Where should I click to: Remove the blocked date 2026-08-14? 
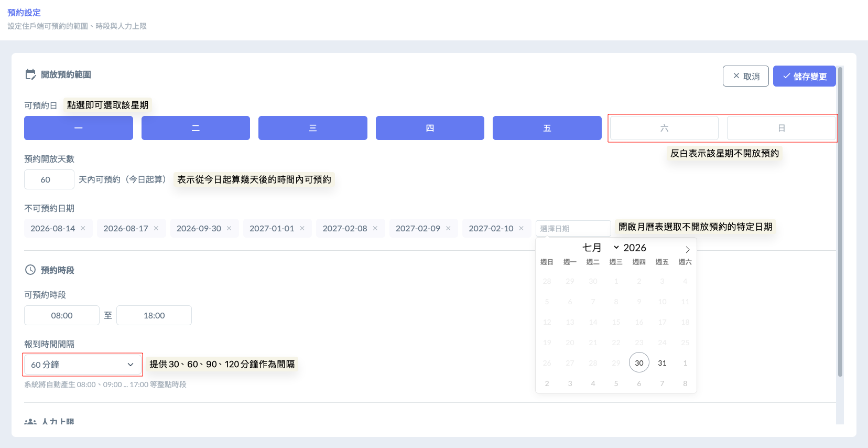click(83, 228)
